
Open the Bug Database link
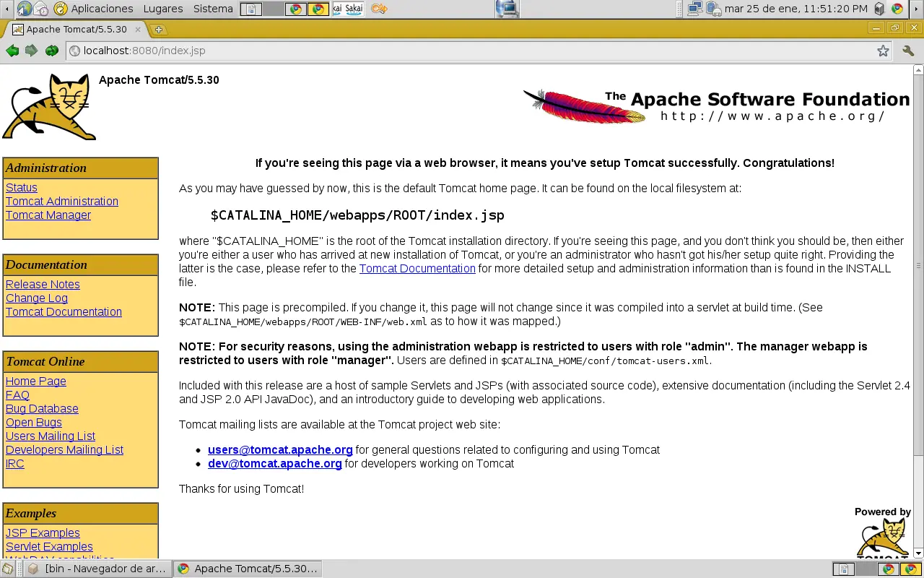[42, 408]
